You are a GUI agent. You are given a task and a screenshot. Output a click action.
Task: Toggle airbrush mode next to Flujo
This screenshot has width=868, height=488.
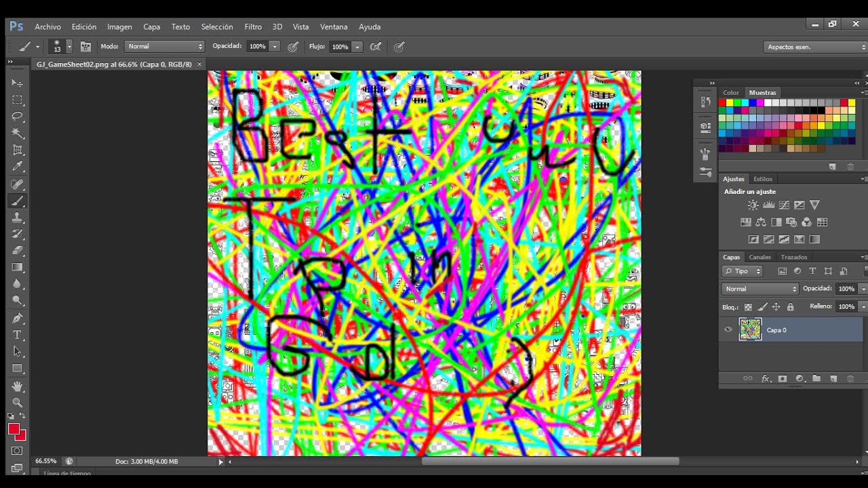tap(375, 47)
